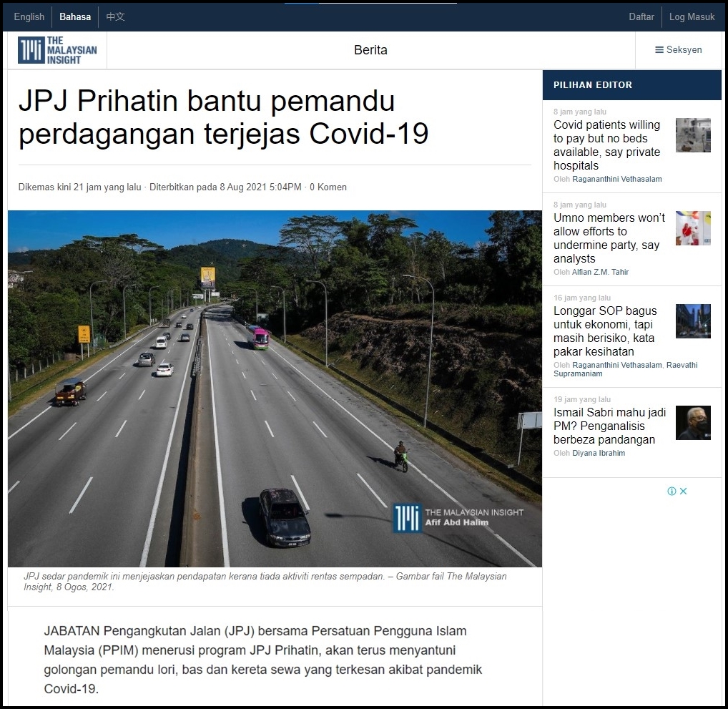Open the 0 Komen comments link
The width and height of the screenshot is (728, 709).
[328, 187]
